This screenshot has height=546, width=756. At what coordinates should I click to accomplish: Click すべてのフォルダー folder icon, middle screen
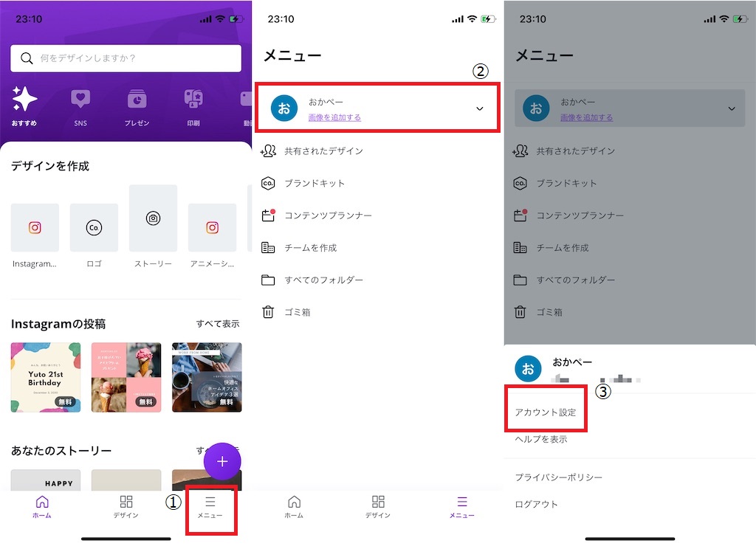268,280
